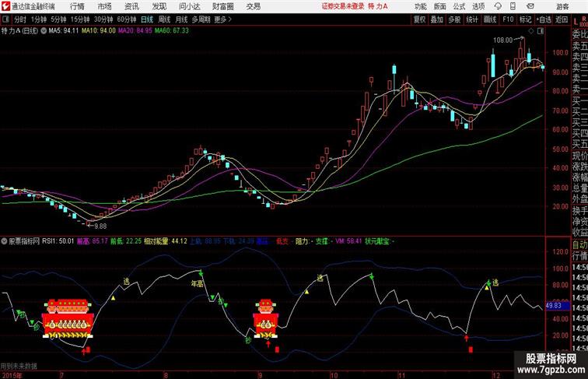Click the 复权 button

(x=419, y=19)
